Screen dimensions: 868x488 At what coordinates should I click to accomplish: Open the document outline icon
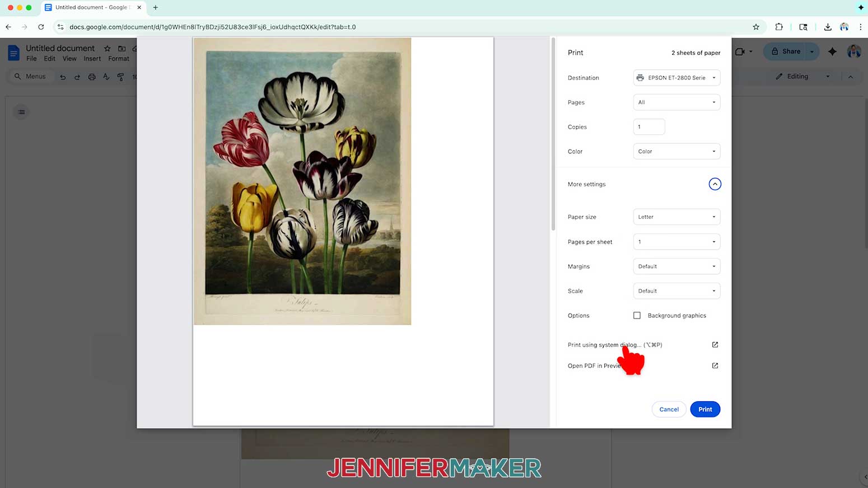pyautogui.click(x=21, y=112)
